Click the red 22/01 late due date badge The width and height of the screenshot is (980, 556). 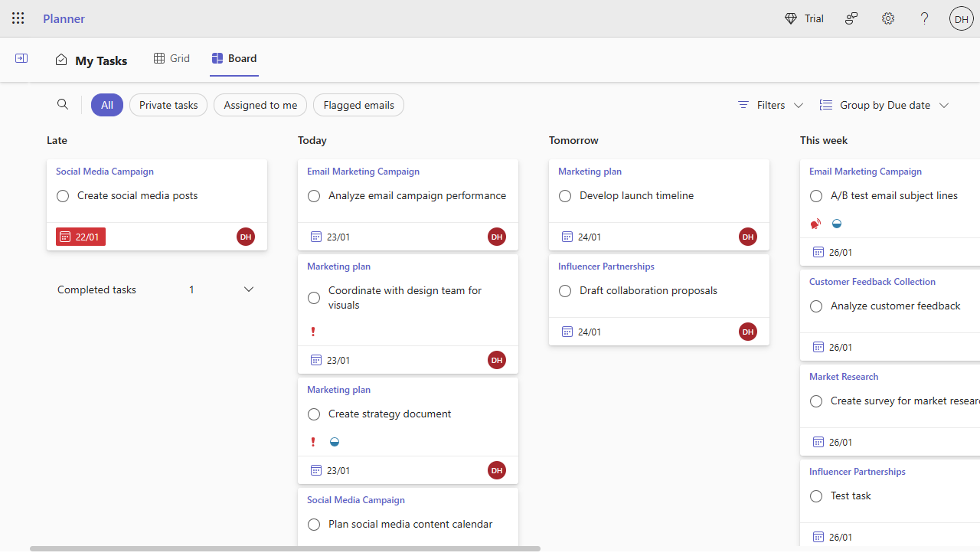pos(80,237)
